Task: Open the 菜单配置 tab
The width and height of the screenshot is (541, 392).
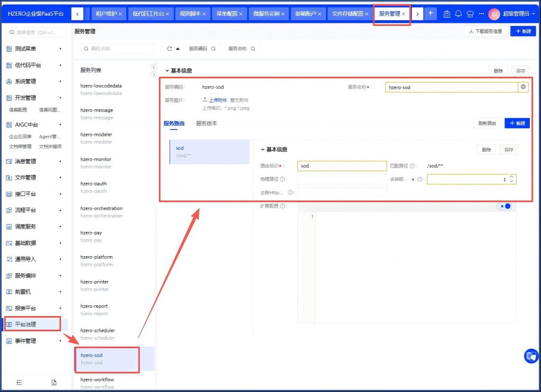Action: click(x=227, y=14)
